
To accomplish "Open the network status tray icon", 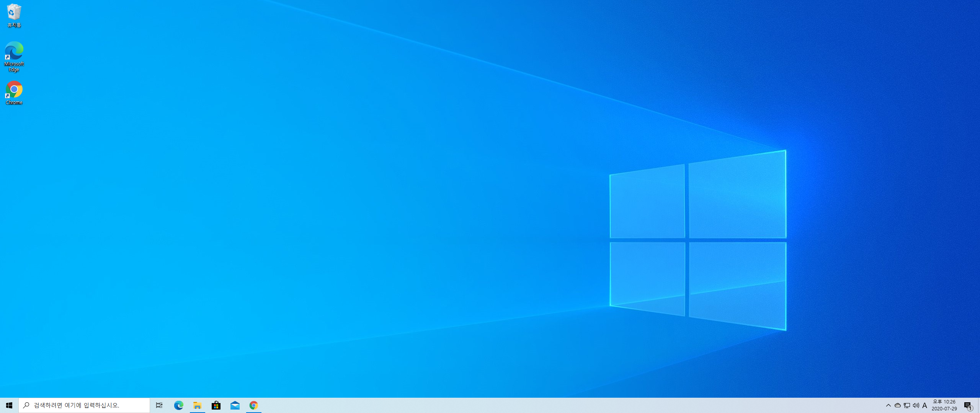I will 907,405.
